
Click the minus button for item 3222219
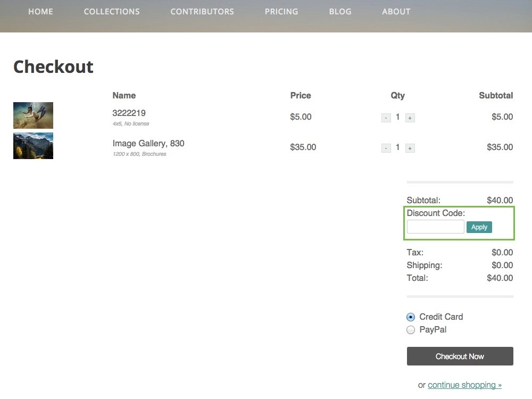(x=386, y=118)
